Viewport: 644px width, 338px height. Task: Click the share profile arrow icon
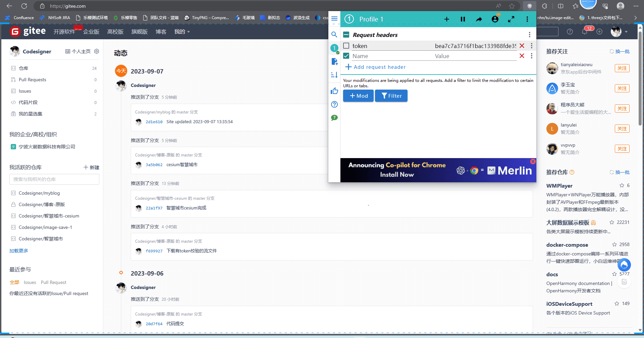pos(479,19)
